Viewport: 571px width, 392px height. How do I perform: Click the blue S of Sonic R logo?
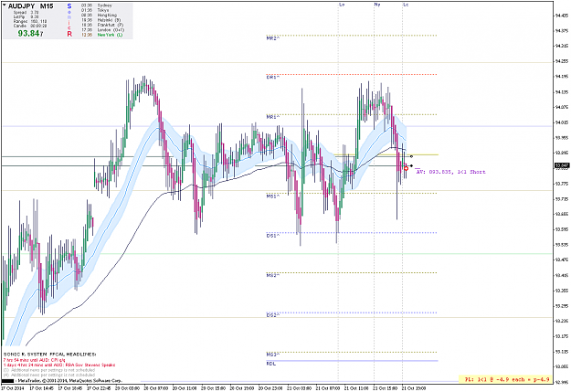[69, 6]
